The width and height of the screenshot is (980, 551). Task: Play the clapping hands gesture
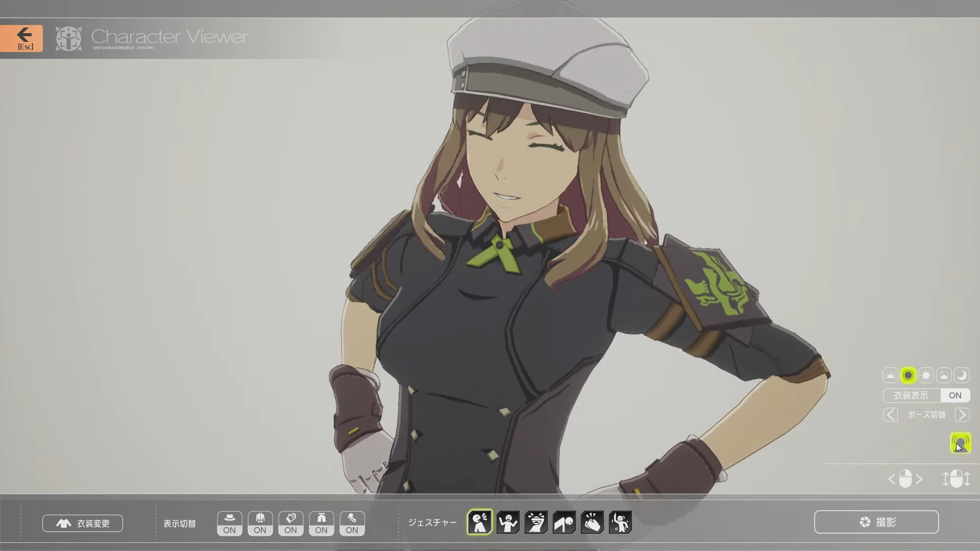coord(592,522)
